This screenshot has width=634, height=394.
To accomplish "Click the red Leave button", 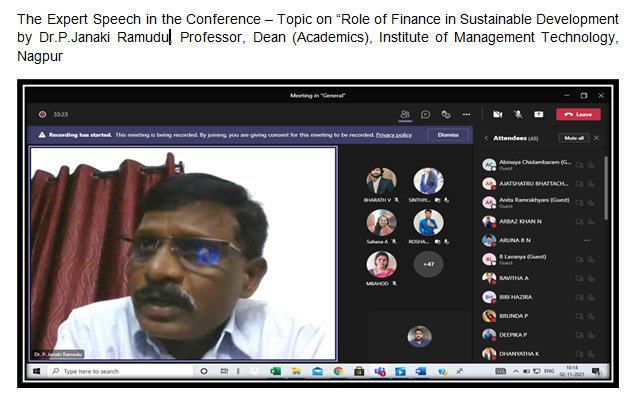I will pos(578,114).
